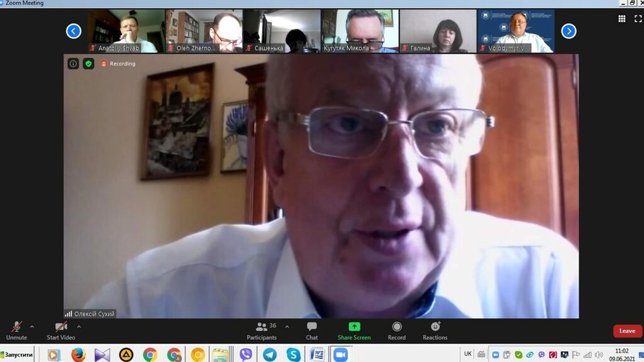Image resolution: width=644 pixels, height=362 pixels.
Task: Open the Chat panel
Action: (311, 331)
